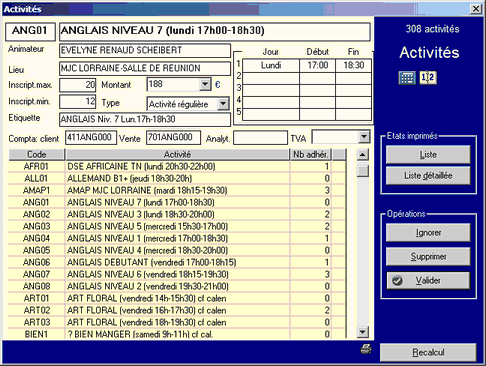The height and width of the screenshot is (366, 486).
Task: Select ANGLAIS DEBUTANT row
Action: tap(177, 262)
